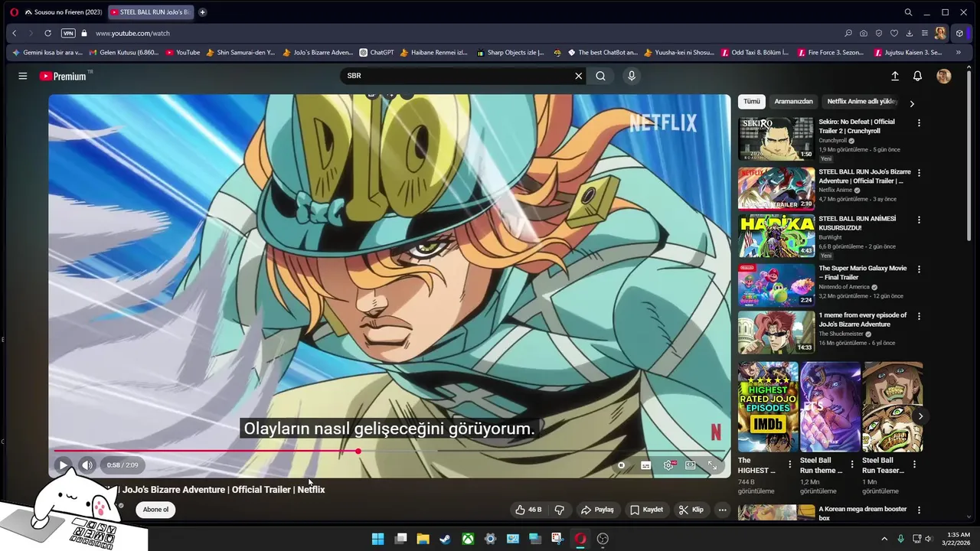Play the video with the play button
980x551 pixels.
click(x=64, y=465)
